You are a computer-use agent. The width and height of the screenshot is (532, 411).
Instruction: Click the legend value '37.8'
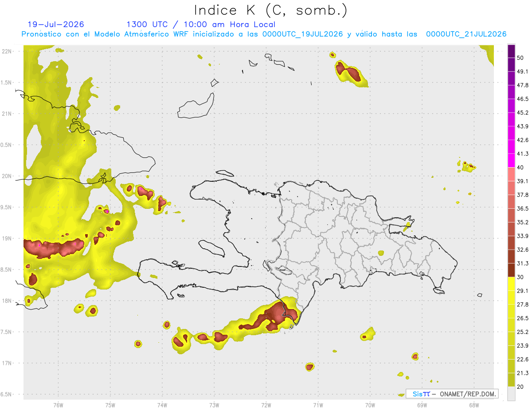(x=523, y=195)
